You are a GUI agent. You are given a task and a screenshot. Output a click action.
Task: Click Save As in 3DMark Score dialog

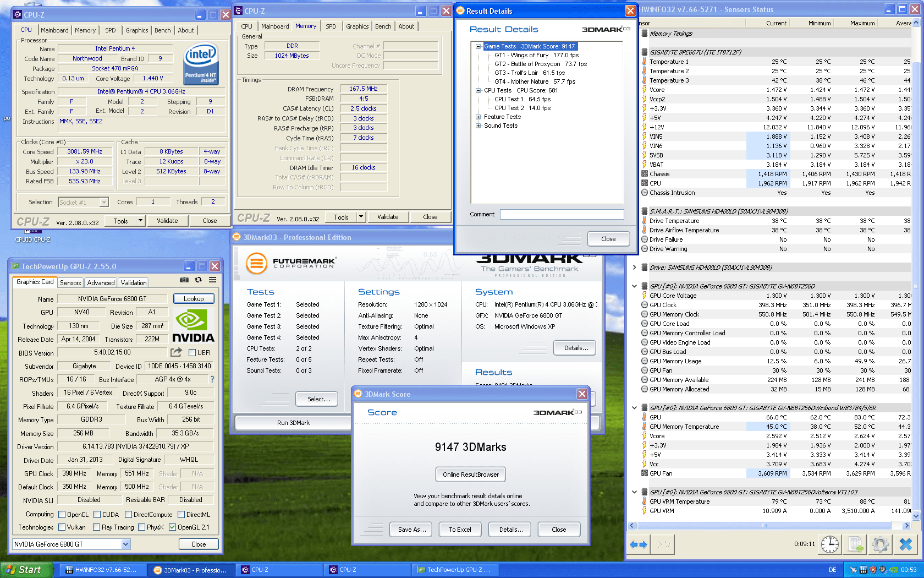412,530
